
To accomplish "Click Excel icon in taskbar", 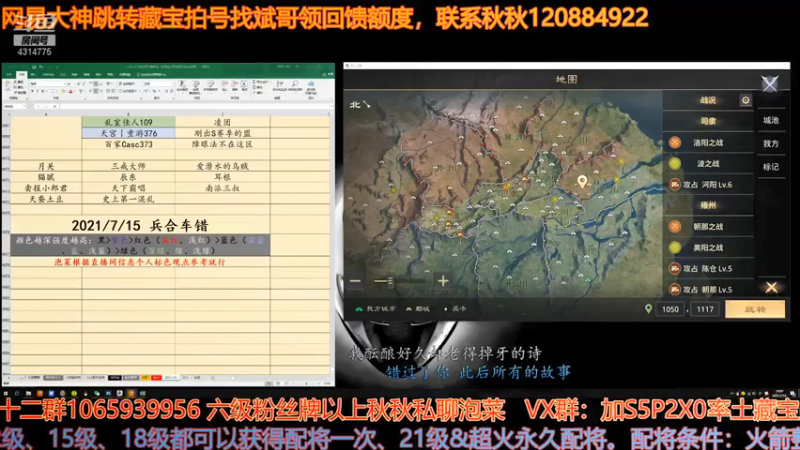I will [142, 393].
